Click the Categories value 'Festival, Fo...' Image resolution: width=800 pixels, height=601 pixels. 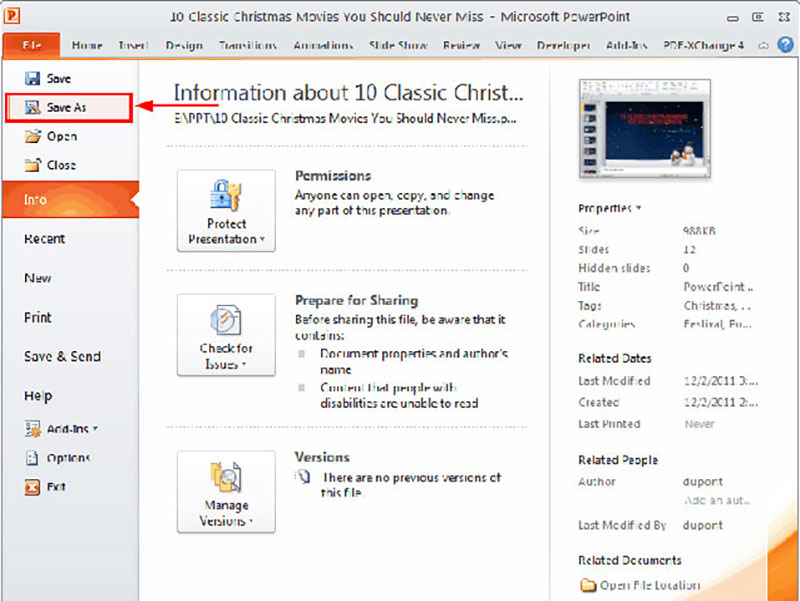click(x=717, y=324)
